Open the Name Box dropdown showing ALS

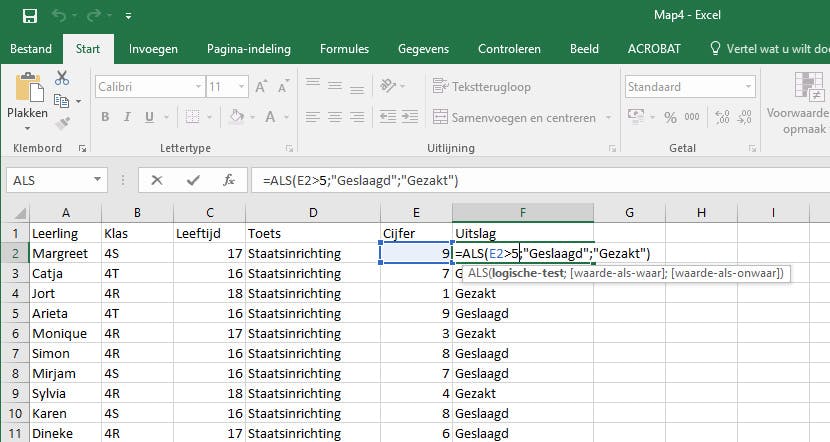pos(98,180)
